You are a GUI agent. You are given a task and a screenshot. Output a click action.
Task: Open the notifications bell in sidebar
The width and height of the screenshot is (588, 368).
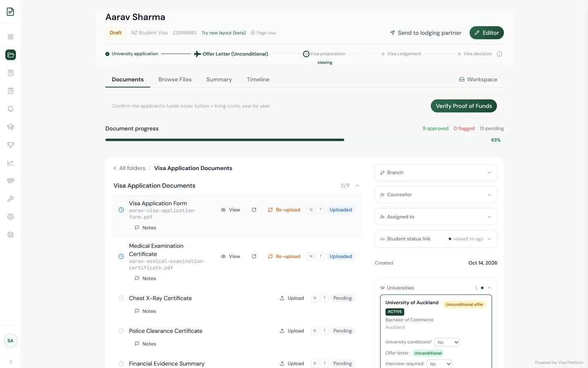click(x=11, y=109)
